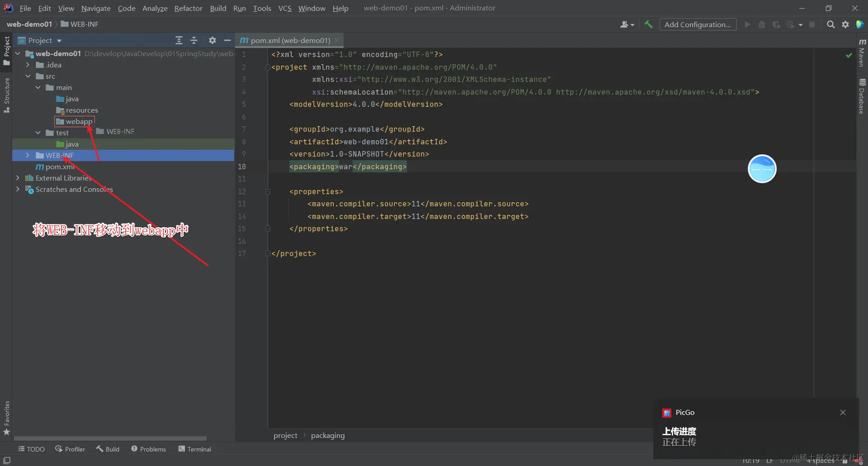Open Project panel options gear
Screen dimensions: 868x466
(212, 40)
